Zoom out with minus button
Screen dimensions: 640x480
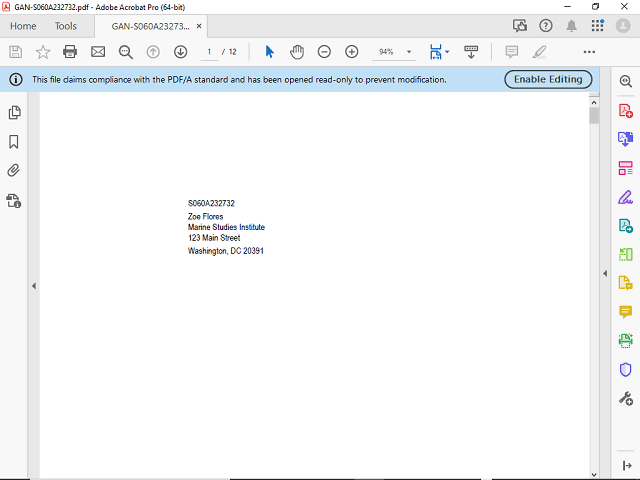[x=324, y=52]
